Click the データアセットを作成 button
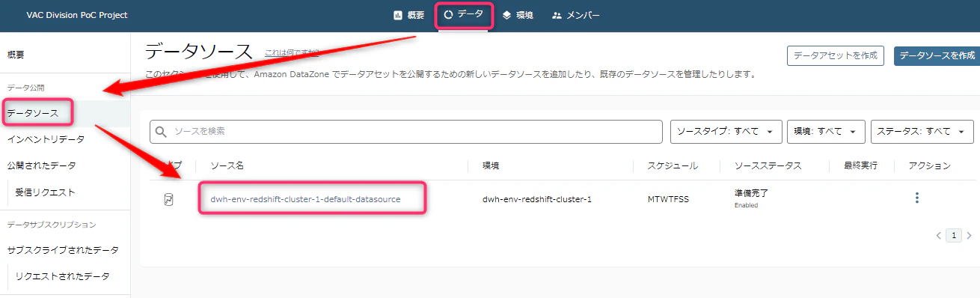The image size is (980, 298). pos(836,55)
